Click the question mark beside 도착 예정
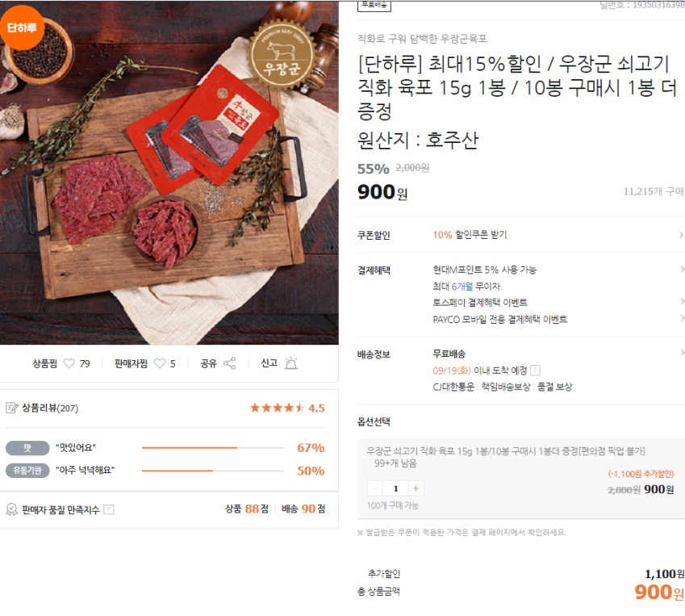 (535, 371)
